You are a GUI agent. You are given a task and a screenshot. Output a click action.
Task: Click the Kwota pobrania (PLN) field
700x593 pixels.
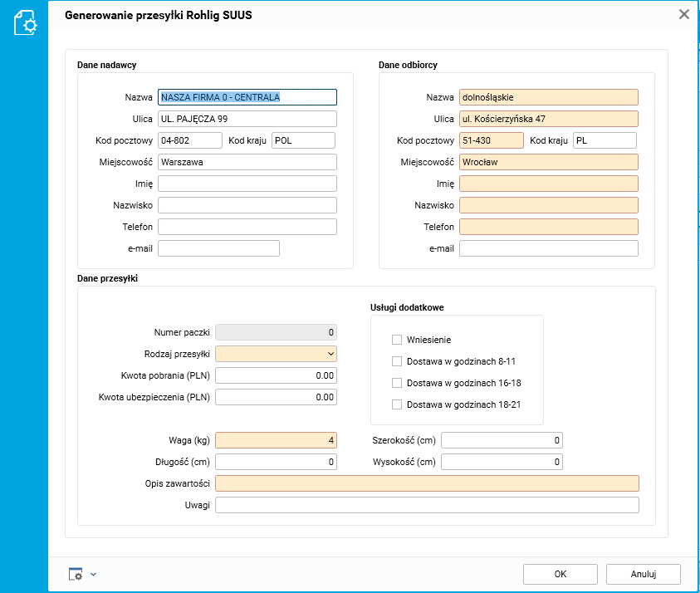pyautogui.click(x=276, y=375)
